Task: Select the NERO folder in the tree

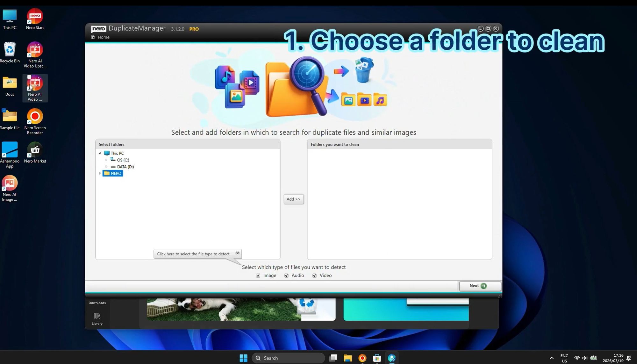Action: pos(115,173)
